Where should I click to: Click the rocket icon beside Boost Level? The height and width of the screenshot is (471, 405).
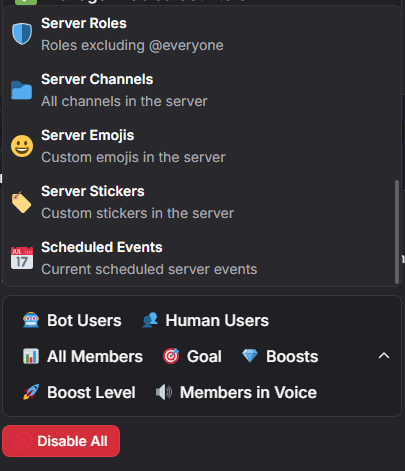31,392
